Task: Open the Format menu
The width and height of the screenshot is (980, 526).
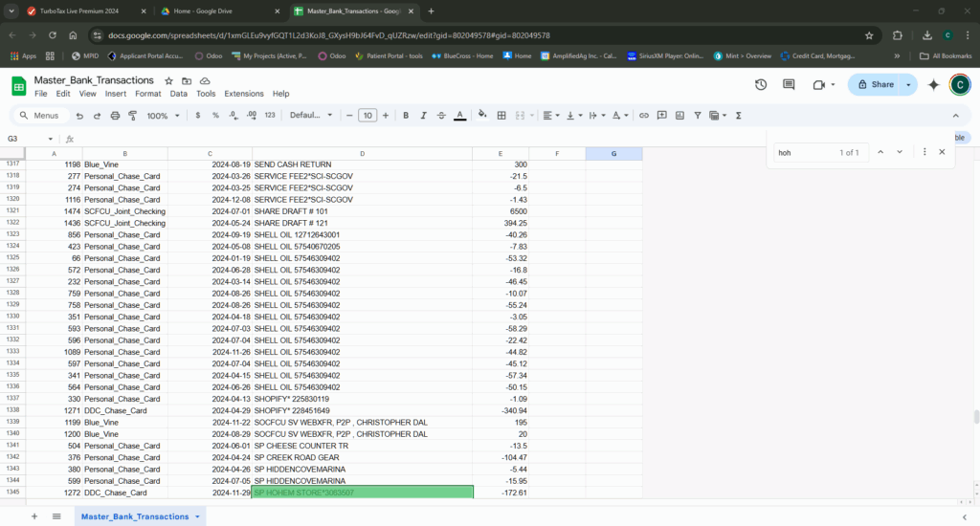Action: (148, 94)
